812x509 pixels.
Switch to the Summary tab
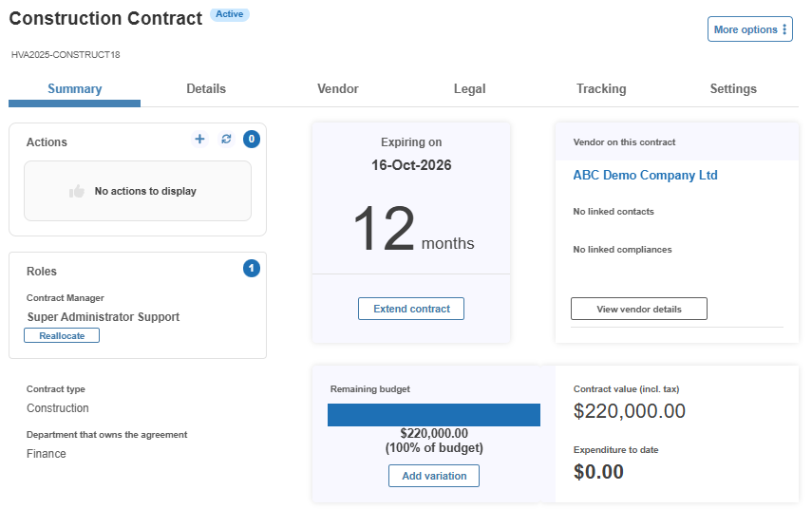click(x=75, y=89)
